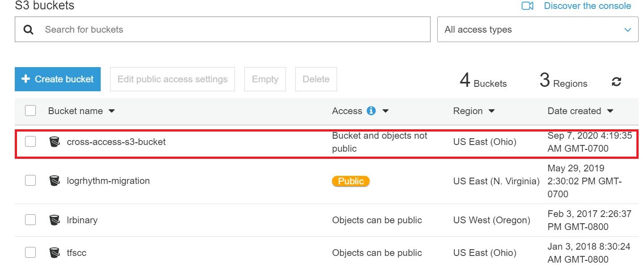Open the Discover the console link
Image resolution: width=644 pixels, height=268 pixels.
pyautogui.click(x=587, y=6)
